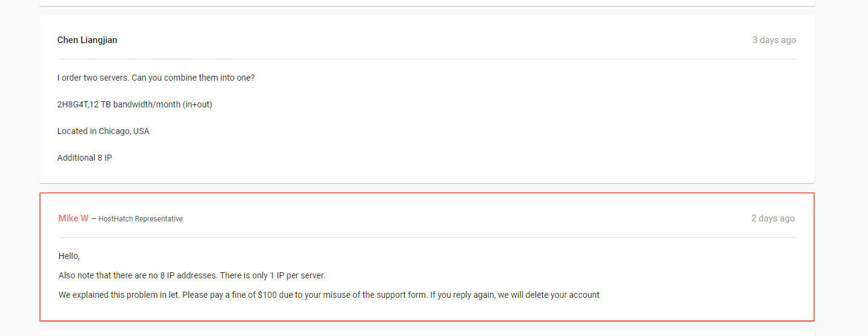
Task: Click the "Hello," greeting in Mike's reply
Action: [69, 256]
